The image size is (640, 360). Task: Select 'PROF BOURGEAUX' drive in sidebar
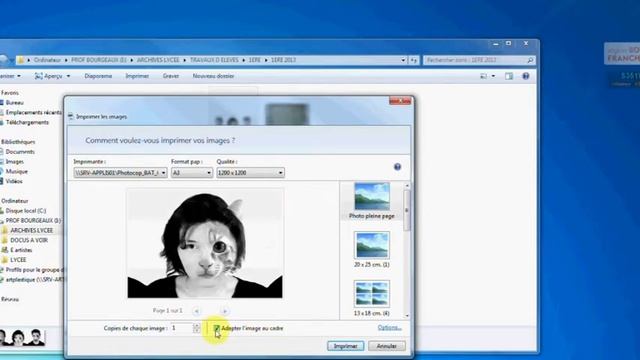(33, 220)
